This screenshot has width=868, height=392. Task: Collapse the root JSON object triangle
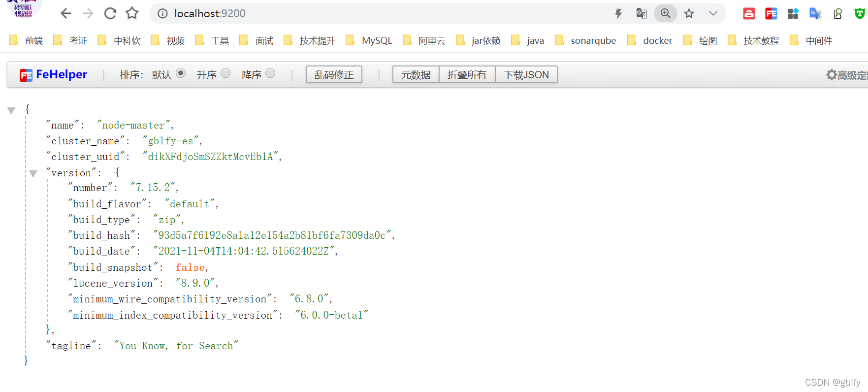[11, 110]
